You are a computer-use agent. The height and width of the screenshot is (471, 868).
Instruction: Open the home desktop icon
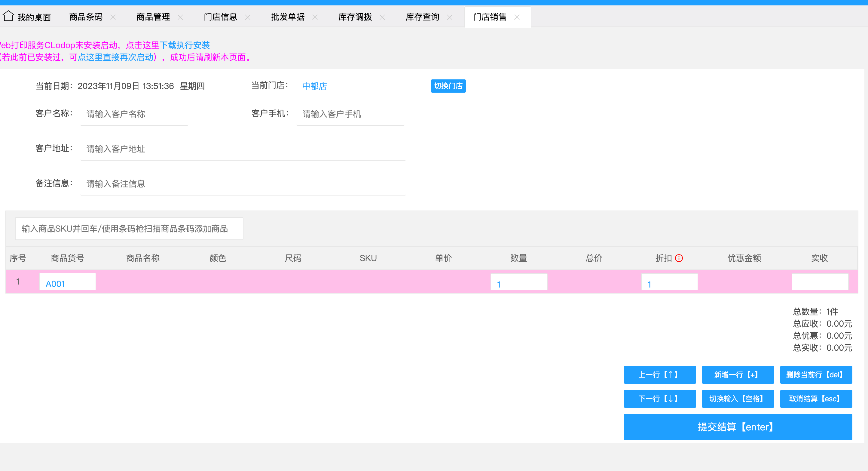click(8, 16)
